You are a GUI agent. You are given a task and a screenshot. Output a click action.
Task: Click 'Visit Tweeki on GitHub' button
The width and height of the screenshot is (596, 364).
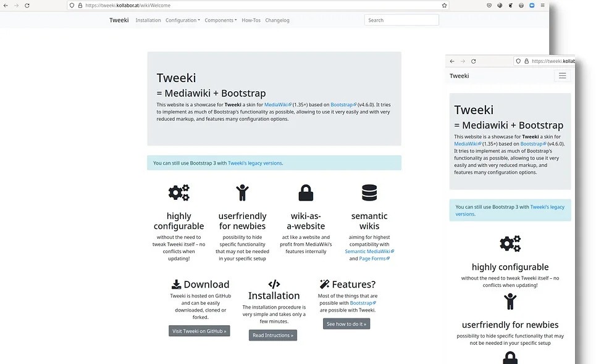(x=199, y=331)
